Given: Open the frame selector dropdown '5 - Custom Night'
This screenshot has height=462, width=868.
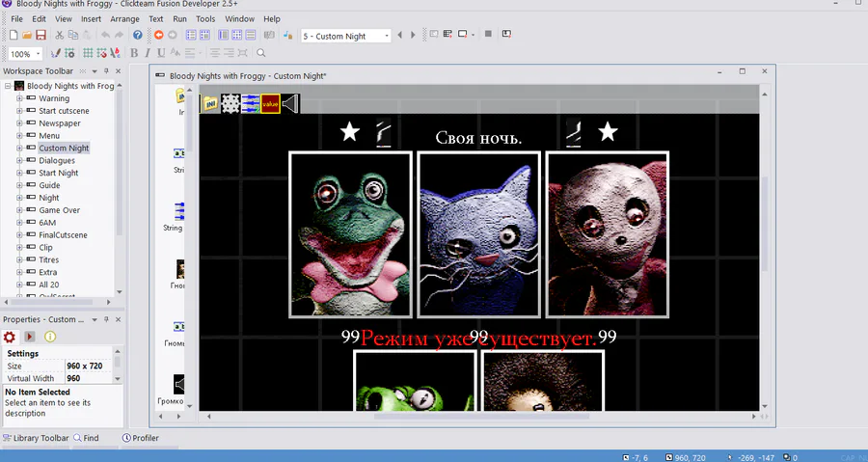Looking at the screenshot, I should 346,36.
